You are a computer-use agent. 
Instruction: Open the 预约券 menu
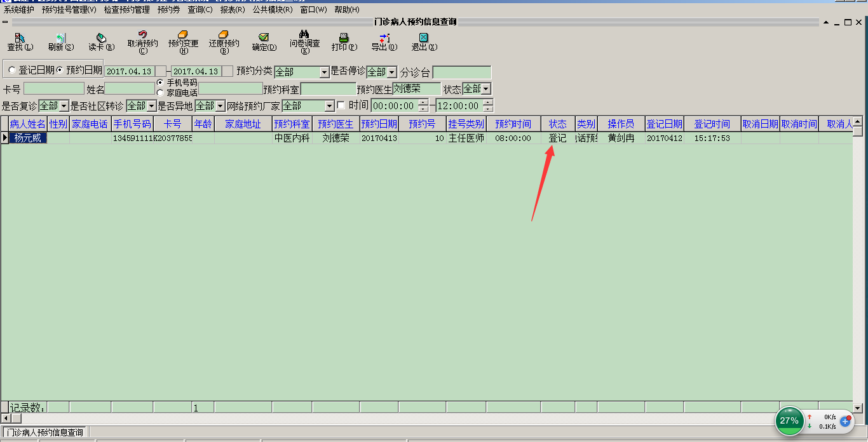pyautogui.click(x=169, y=10)
